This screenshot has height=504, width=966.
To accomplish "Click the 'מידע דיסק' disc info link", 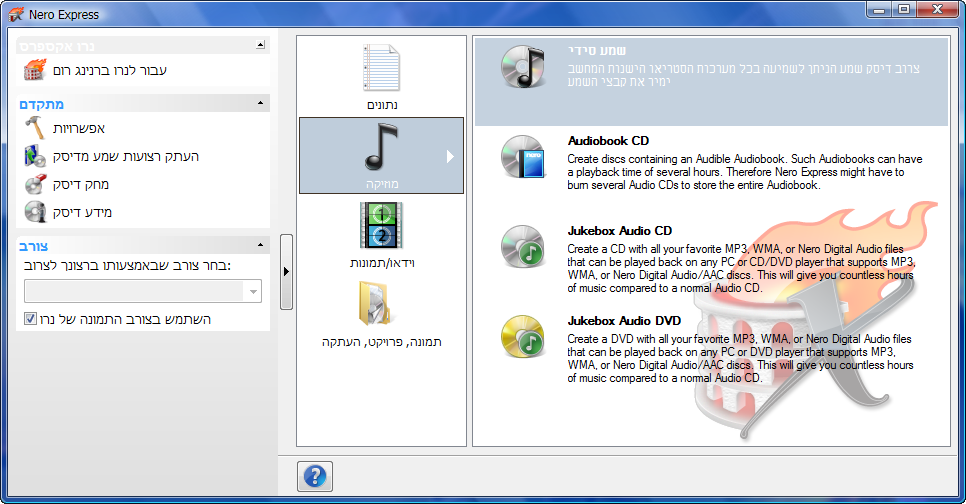I will [82, 213].
